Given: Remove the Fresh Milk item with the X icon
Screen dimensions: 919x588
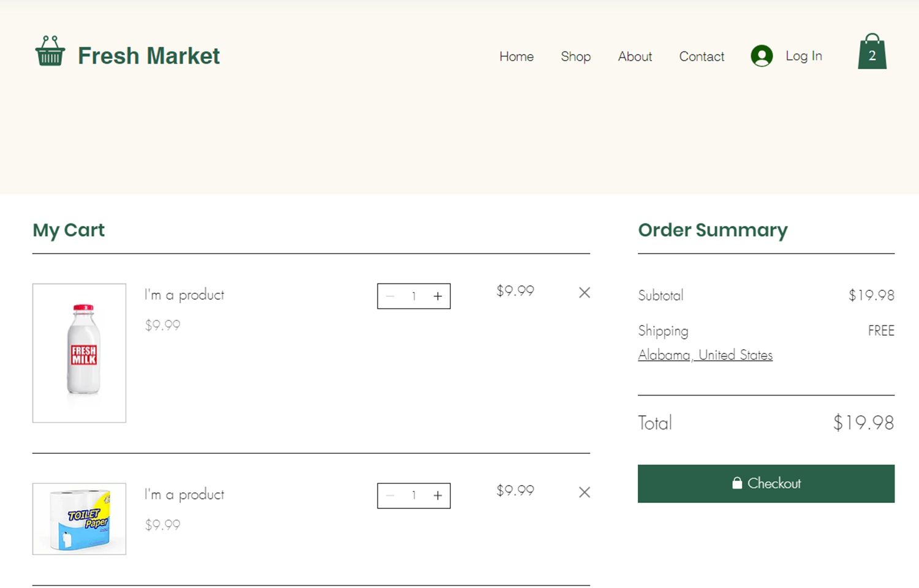Looking at the screenshot, I should (584, 293).
